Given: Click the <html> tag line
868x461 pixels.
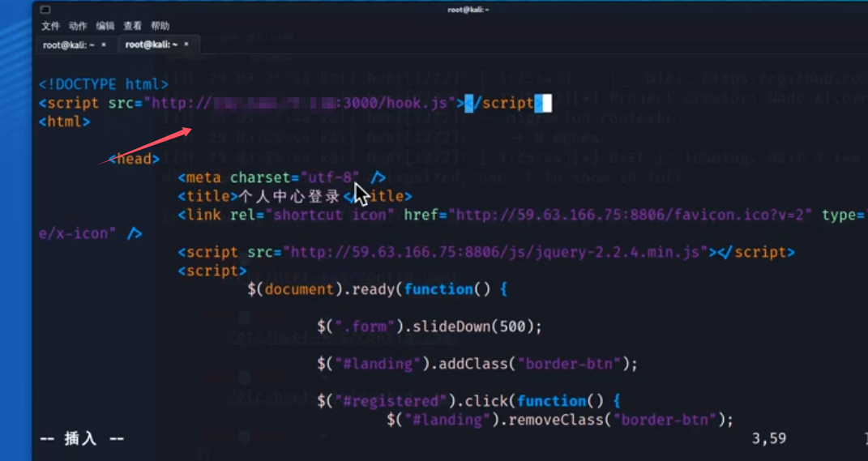Looking at the screenshot, I should (x=64, y=122).
